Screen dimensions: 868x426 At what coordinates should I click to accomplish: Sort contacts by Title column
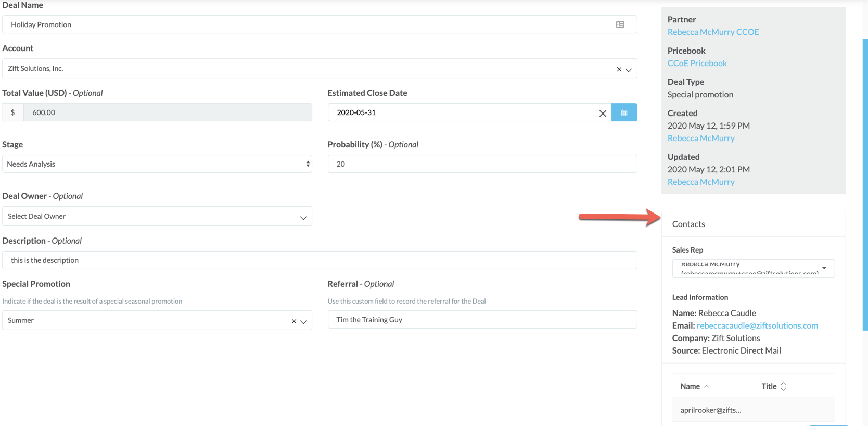click(x=773, y=386)
